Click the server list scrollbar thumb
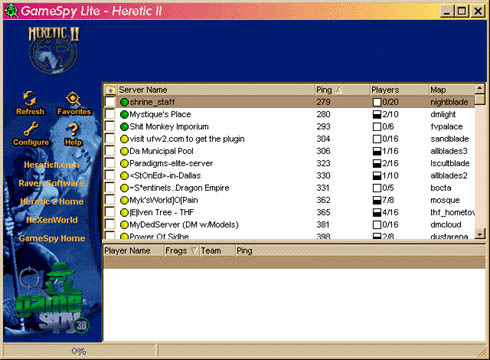 [x=480, y=99]
